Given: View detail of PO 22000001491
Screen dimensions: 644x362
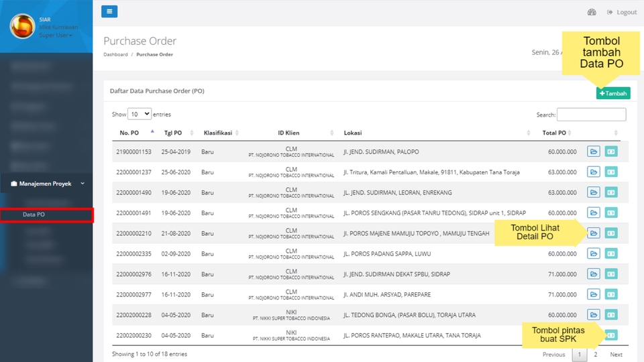Looking at the screenshot, I should (594, 213).
